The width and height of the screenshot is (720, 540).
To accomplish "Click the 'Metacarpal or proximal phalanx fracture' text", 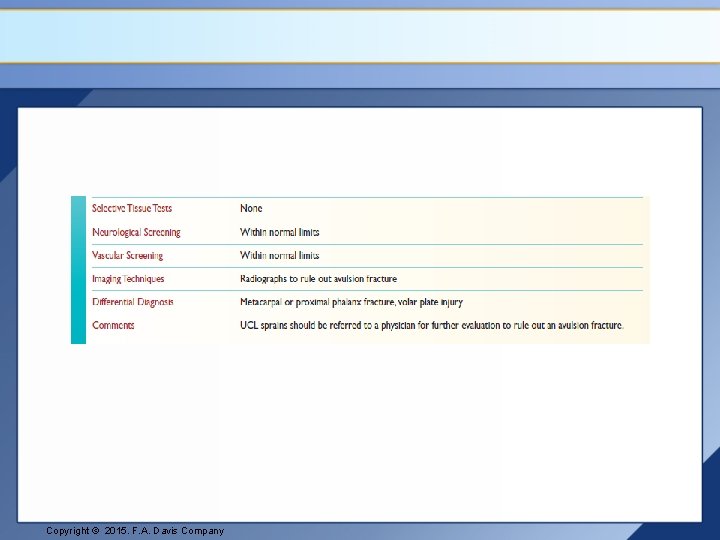I will (317, 302).
